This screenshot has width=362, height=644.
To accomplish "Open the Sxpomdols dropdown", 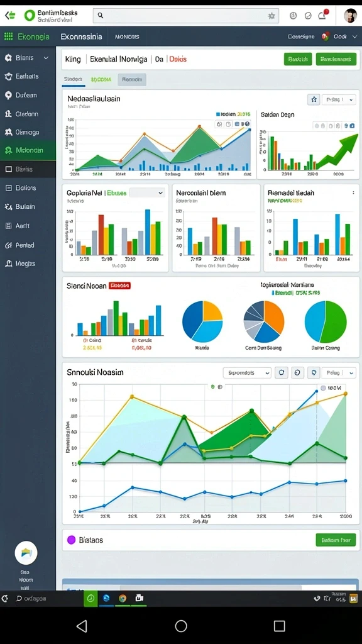I will [248, 372].
